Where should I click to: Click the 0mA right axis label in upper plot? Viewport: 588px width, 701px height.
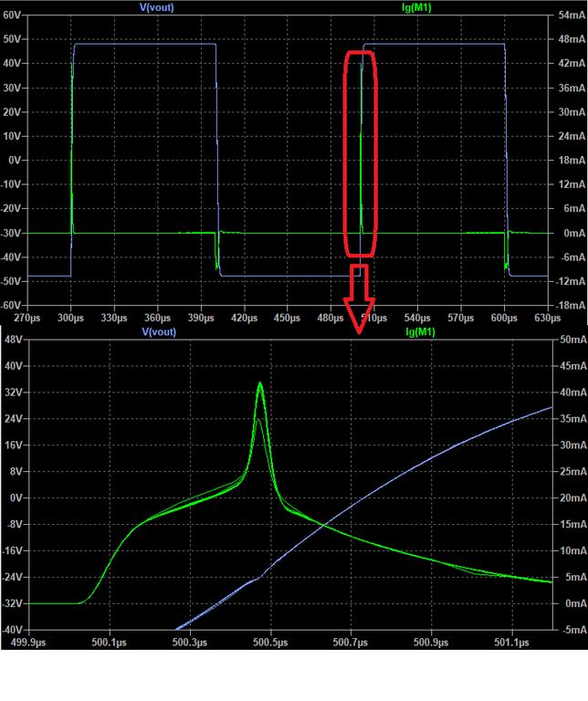[574, 233]
